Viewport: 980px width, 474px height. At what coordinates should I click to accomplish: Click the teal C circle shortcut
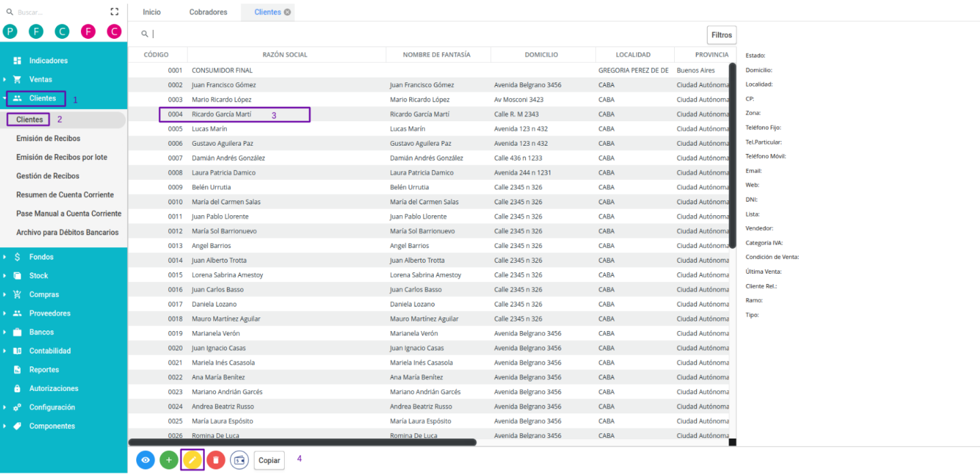(62, 31)
